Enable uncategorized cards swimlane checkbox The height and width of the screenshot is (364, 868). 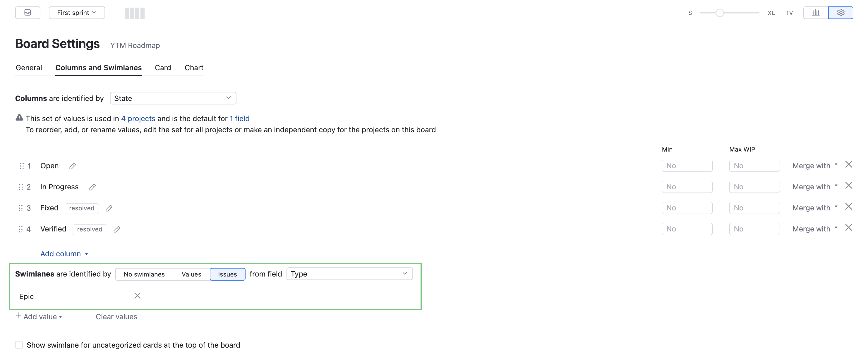pyautogui.click(x=19, y=345)
